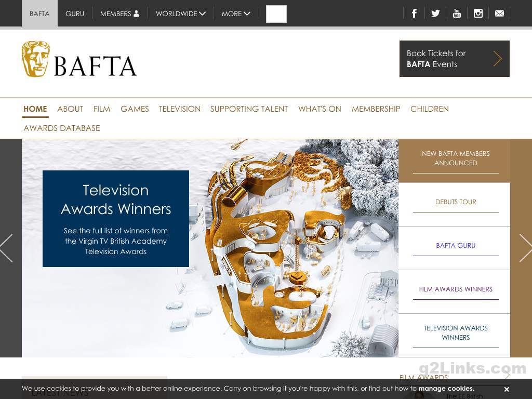Open the About navigation item
532x399 pixels.
click(70, 109)
